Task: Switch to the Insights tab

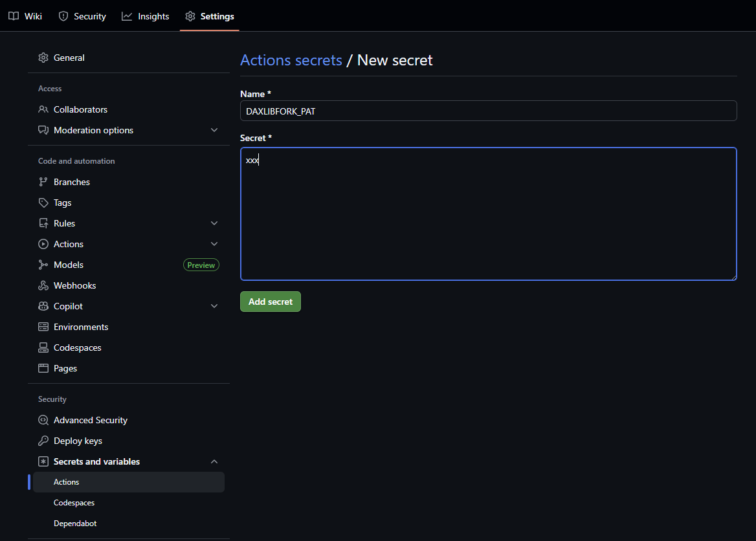Action: [x=146, y=16]
